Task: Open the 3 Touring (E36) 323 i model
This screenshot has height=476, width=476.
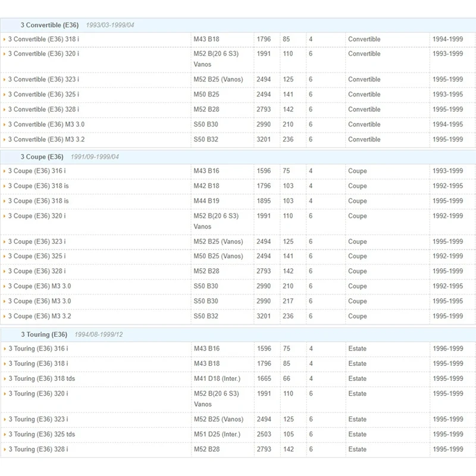Action: tap(38, 419)
